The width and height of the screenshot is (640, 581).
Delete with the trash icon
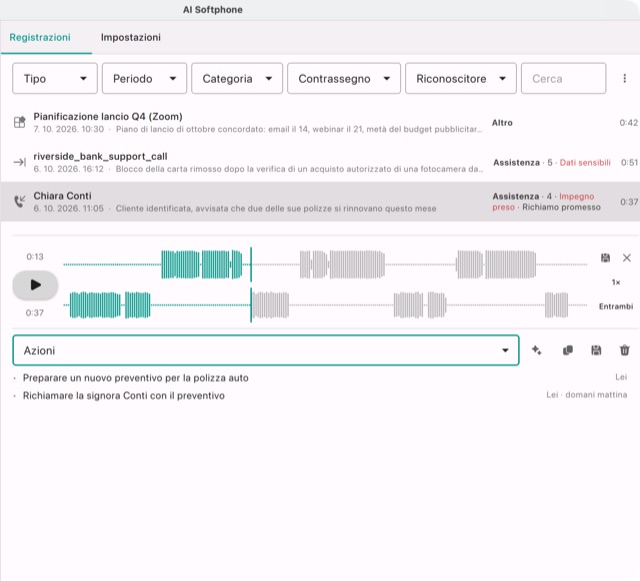(624, 350)
